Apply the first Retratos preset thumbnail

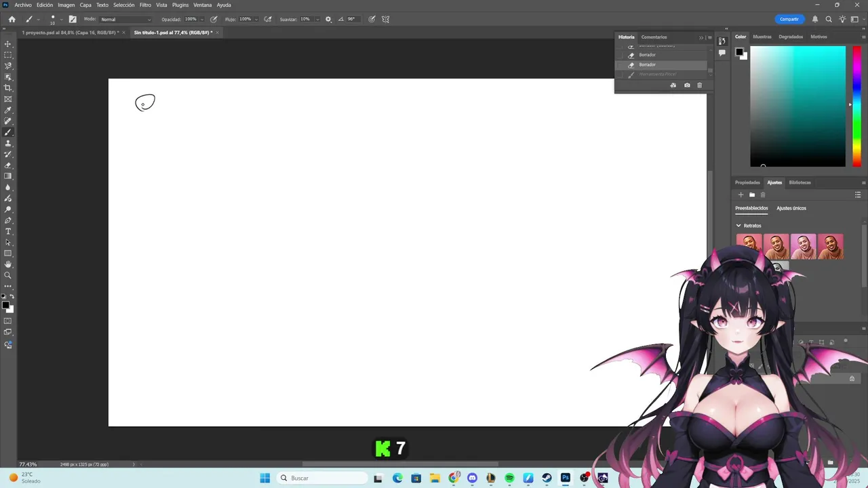pos(749,247)
